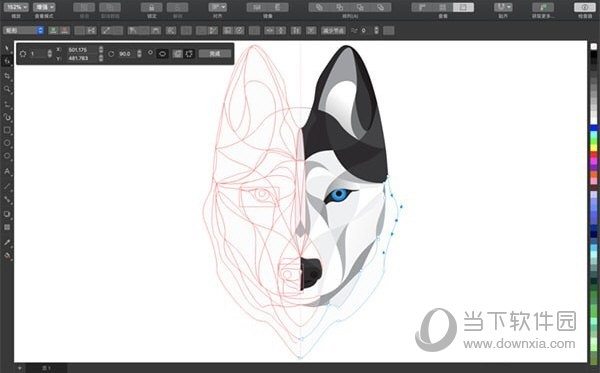This screenshot has width=600, height=373.
Task: Pick the red swatch in color palette
Action: click(x=593, y=154)
